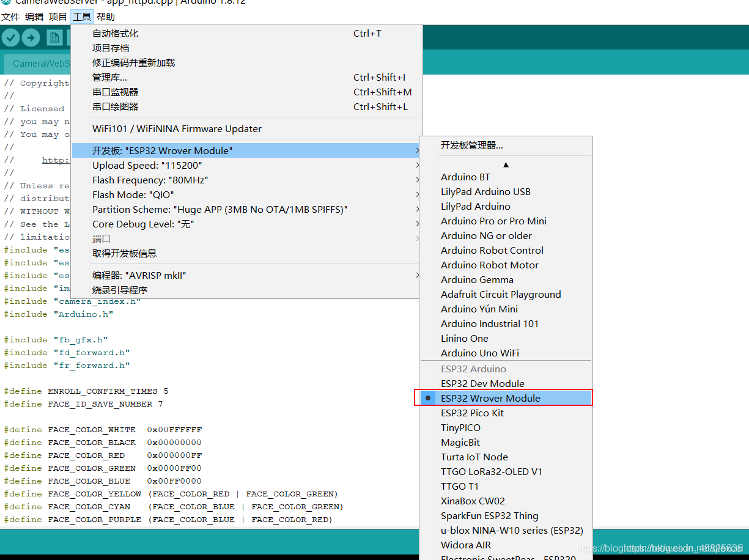Image resolution: width=749 pixels, height=560 pixels.
Task: Click define FACE_COLOR_PURPLE line
Action: 168,520
